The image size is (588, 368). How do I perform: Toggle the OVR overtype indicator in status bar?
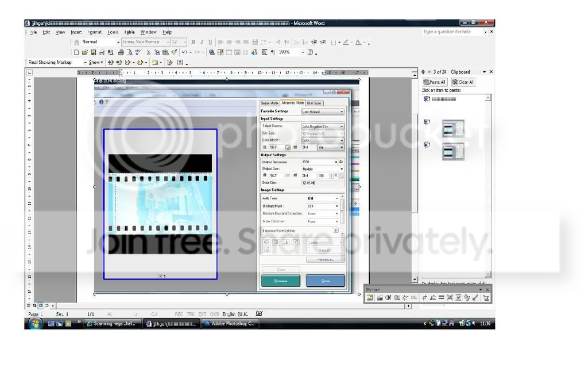tap(215, 314)
